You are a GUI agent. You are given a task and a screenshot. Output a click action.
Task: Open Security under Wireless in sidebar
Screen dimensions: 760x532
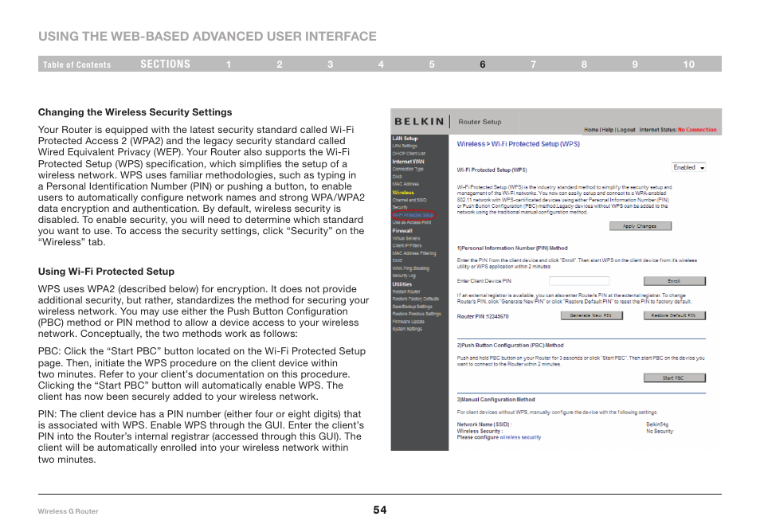click(x=400, y=207)
